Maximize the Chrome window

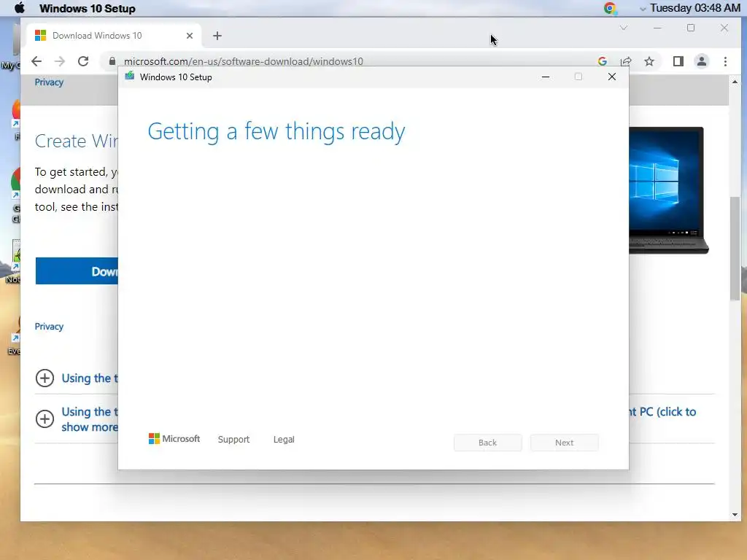click(691, 28)
